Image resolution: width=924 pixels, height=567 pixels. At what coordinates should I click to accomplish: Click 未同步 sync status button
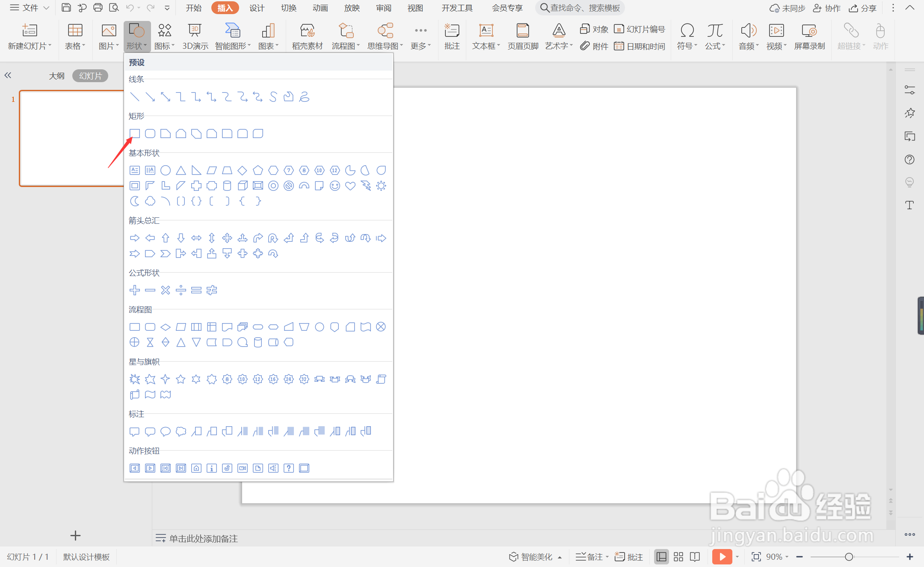(x=787, y=8)
